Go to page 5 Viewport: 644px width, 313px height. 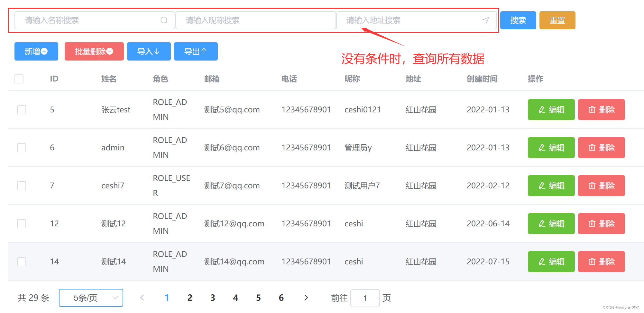[x=258, y=298]
